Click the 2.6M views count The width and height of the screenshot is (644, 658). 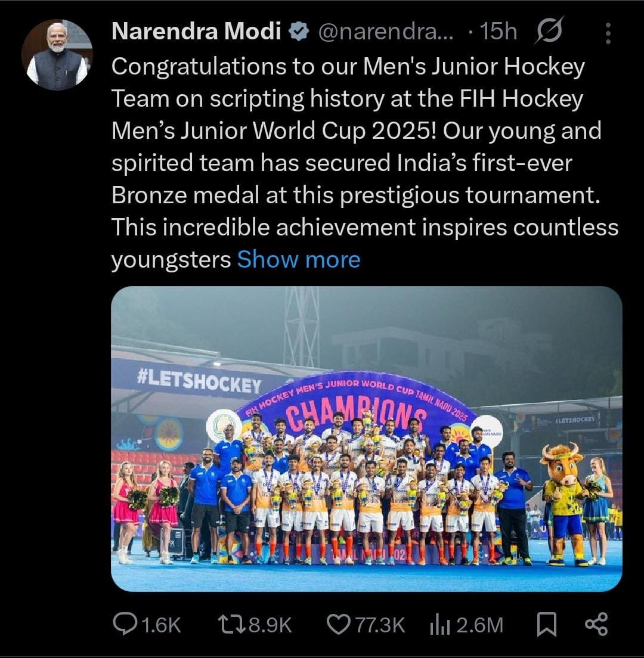click(481, 625)
